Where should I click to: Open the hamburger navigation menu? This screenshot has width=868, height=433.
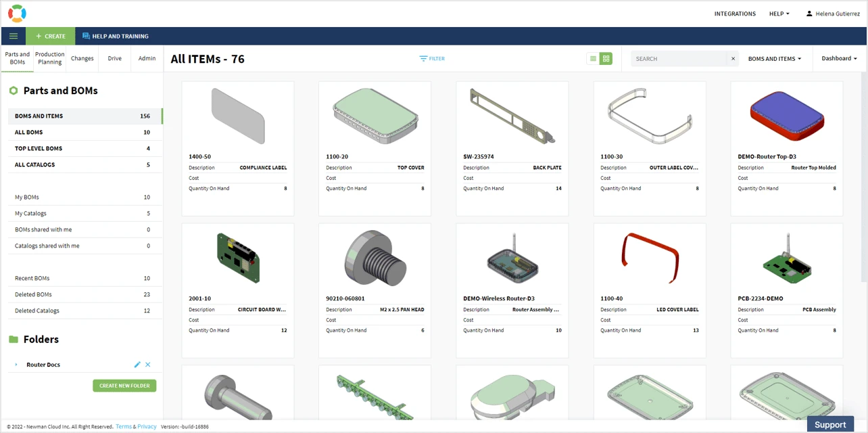point(14,36)
